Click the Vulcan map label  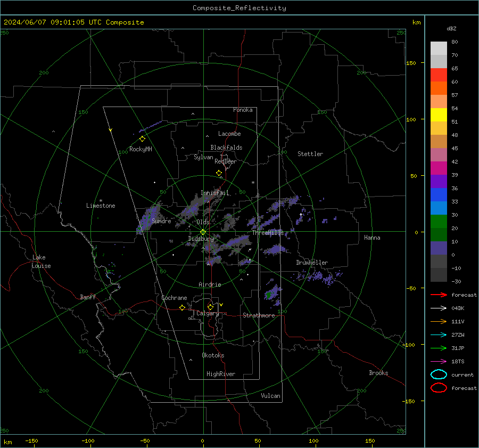pyautogui.click(x=270, y=396)
